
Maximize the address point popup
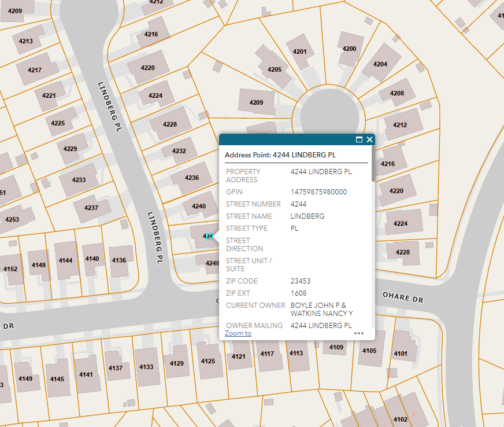pos(359,140)
